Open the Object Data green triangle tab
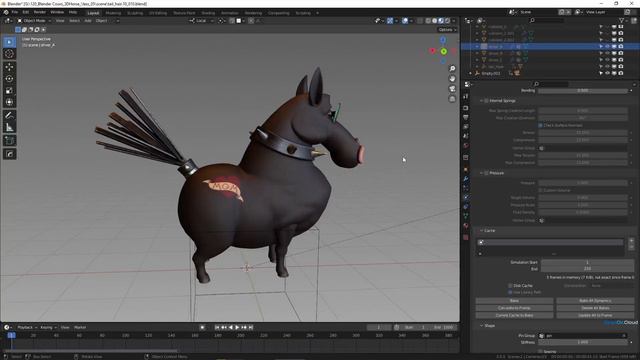 (466, 216)
